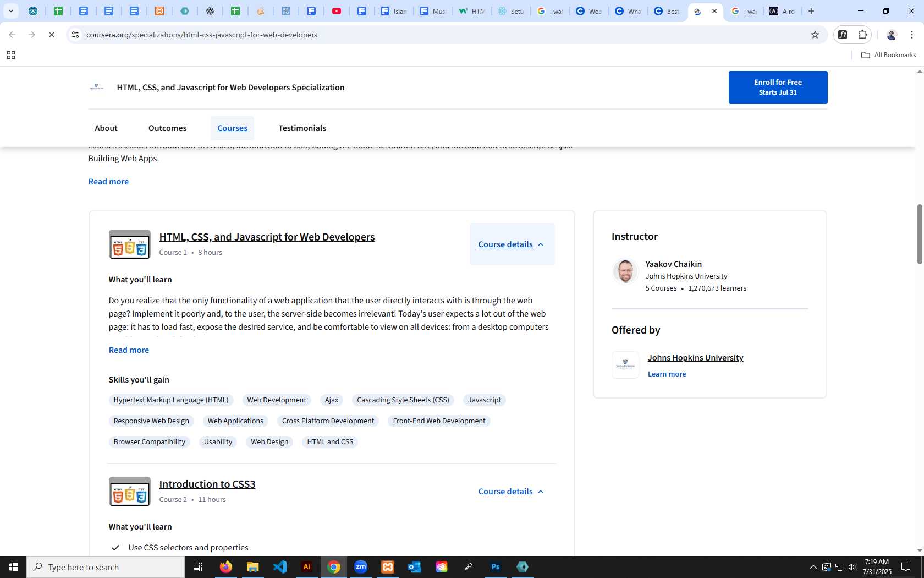Click the Johns Hopkins logo in page header
The image size is (924, 578).
(96, 88)
